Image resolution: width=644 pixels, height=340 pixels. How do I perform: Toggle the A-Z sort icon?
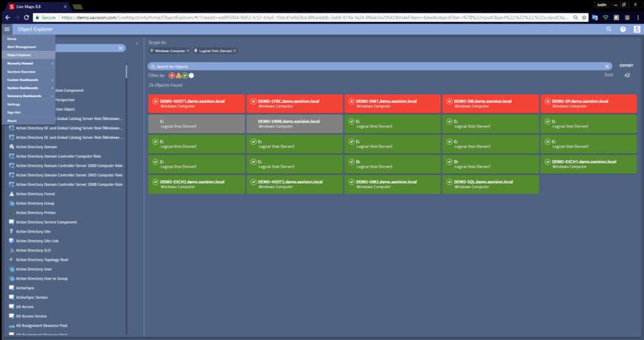click(x=627, y=75)
